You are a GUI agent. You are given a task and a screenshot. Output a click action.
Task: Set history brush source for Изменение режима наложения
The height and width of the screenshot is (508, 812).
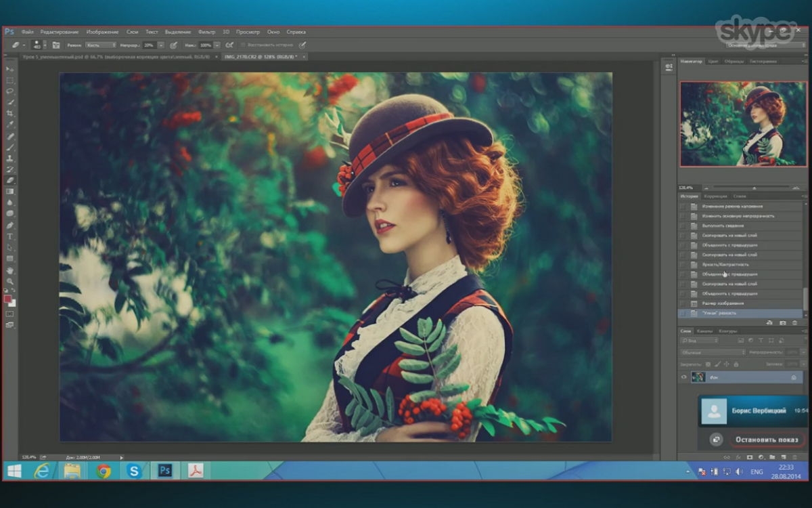pyautogui.click(x=683, y=206)
